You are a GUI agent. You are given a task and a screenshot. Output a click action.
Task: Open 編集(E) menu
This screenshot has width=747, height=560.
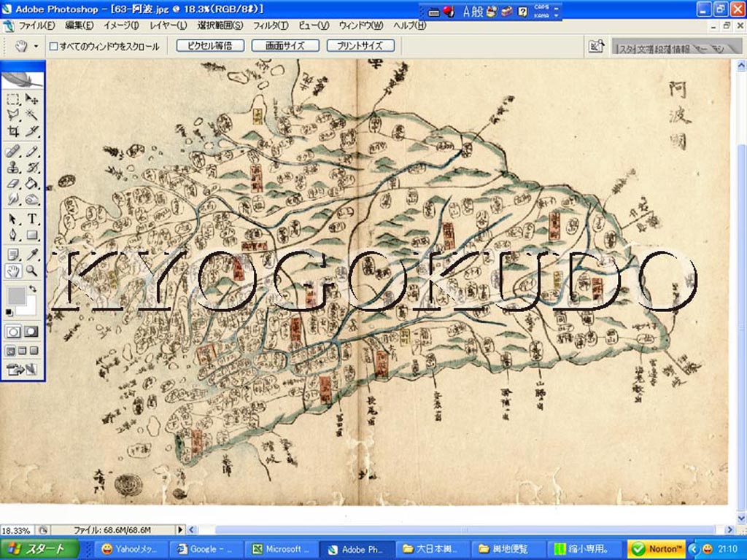click(79, 26)
